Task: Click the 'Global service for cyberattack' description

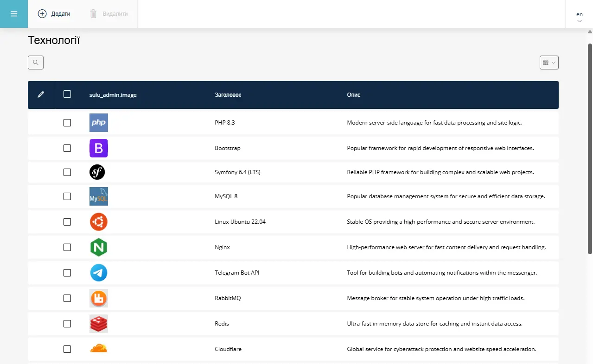Action: pos(442,349)
